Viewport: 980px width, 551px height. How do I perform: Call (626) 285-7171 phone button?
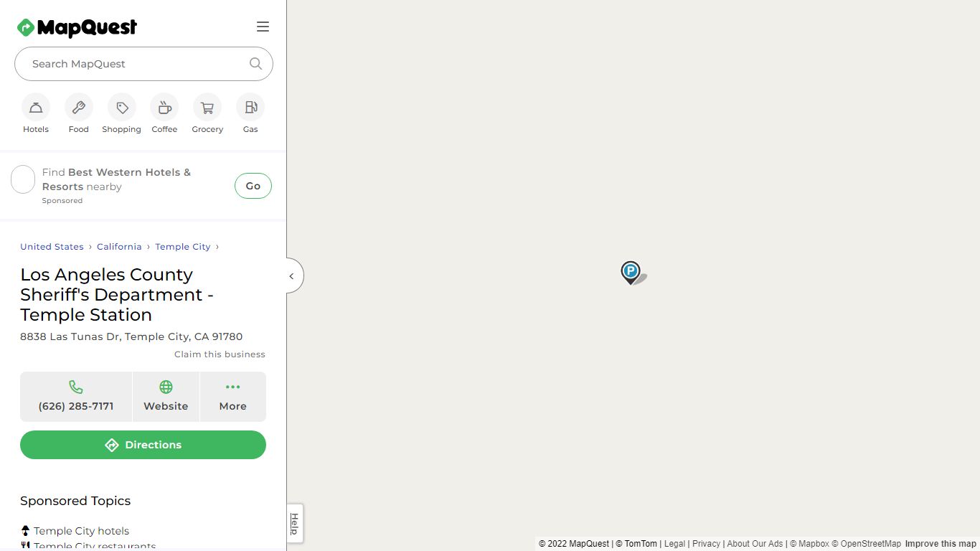point(76,397)
